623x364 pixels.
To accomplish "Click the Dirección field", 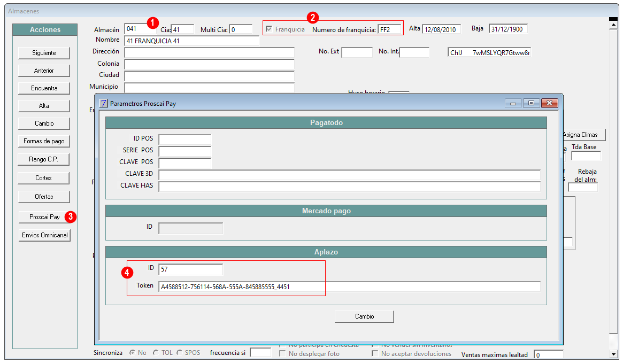I will coord(210,52).
